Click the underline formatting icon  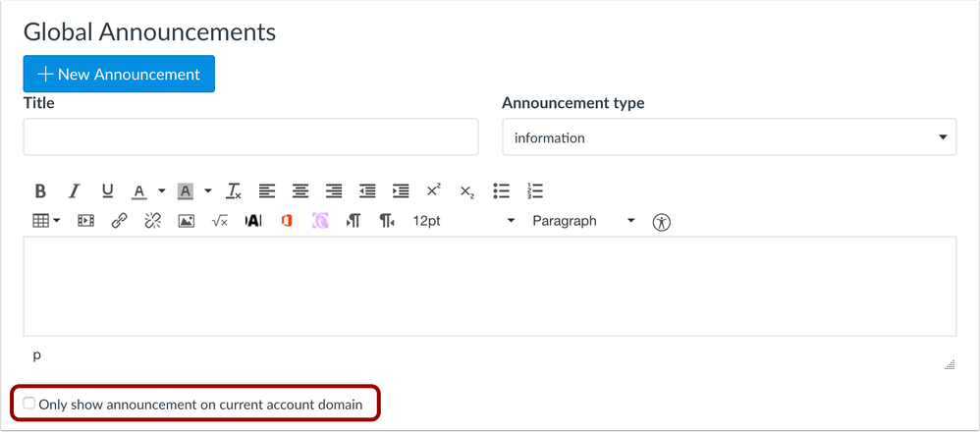click(107, 190)
